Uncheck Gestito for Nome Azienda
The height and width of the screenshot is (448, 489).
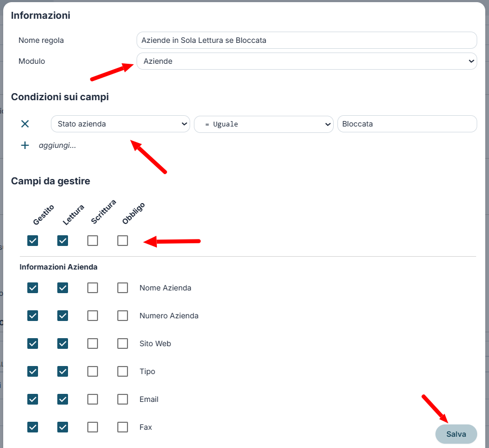(x=33, y=288)
